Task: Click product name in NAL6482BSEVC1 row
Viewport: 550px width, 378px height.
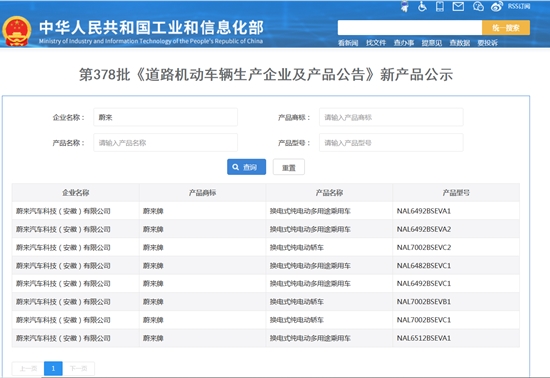Action: [310, 266]
